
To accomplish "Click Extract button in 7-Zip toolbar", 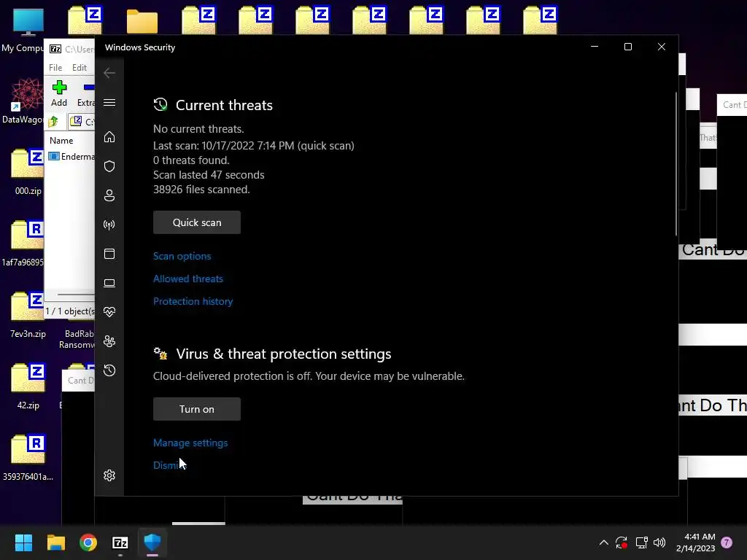I will 86,94.
